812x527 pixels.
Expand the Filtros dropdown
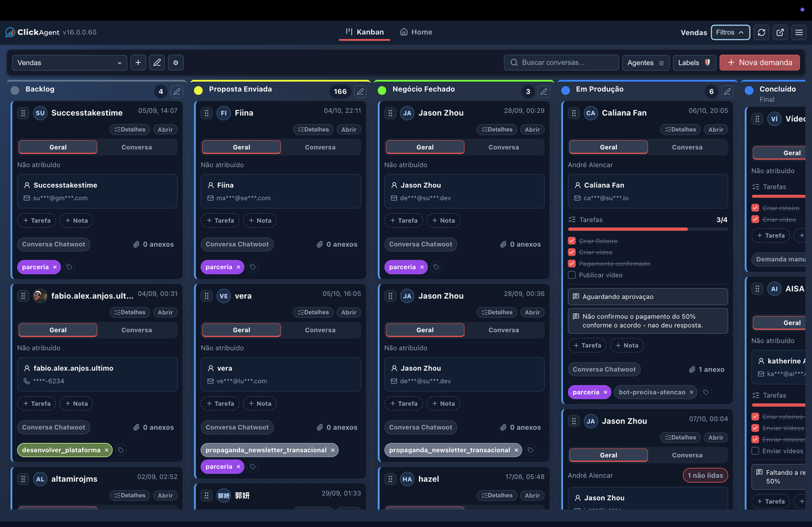[x=730, y=32]
